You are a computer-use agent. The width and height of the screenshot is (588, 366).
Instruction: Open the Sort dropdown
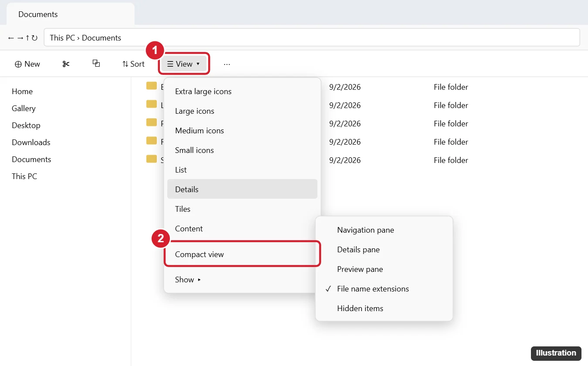[x=133, y=64]
